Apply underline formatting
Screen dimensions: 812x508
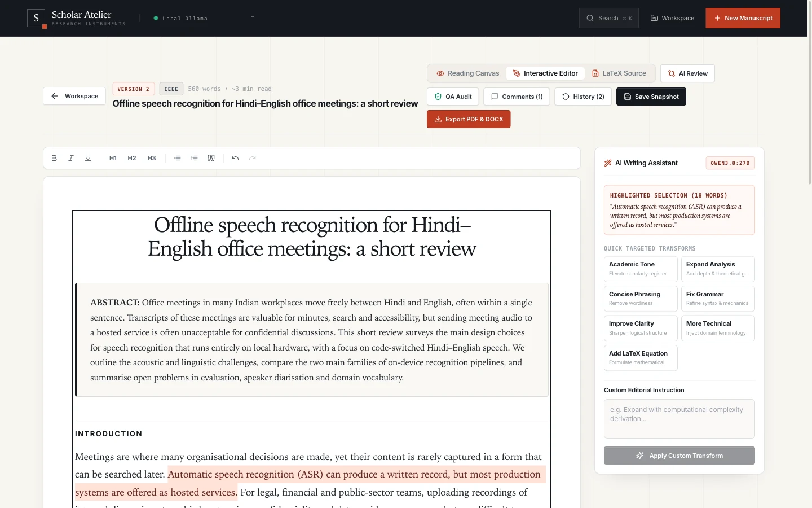tap(88, 158)
